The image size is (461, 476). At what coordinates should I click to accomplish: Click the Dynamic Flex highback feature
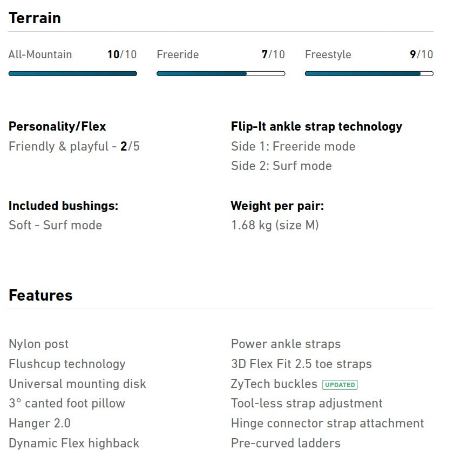(74, 443)
